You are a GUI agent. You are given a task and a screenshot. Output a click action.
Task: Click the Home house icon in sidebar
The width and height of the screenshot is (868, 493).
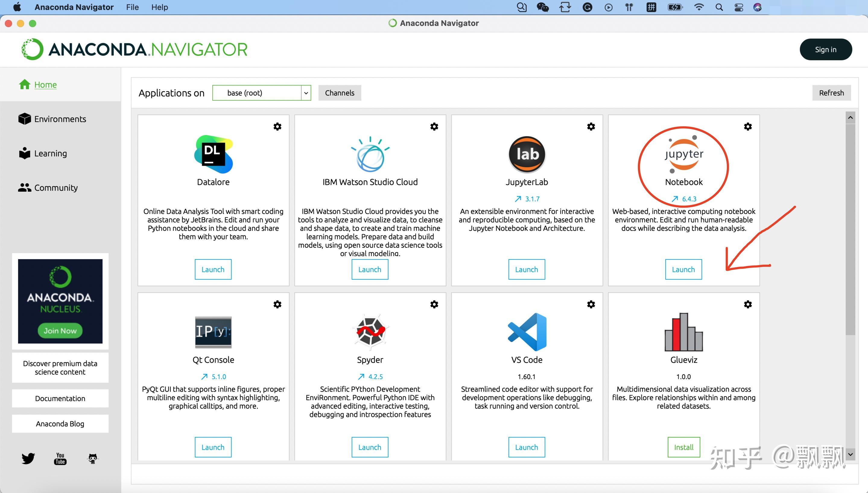(24, 84)
